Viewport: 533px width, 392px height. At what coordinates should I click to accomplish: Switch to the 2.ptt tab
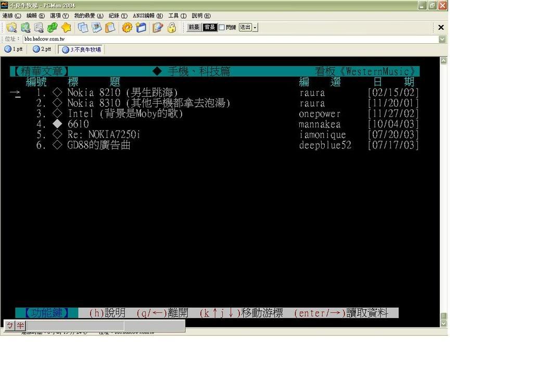(42, 49)
